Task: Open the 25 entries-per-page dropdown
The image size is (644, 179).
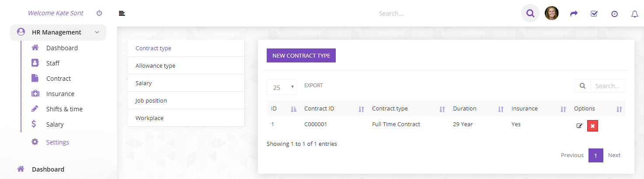Action: click(x=282, y=87)
